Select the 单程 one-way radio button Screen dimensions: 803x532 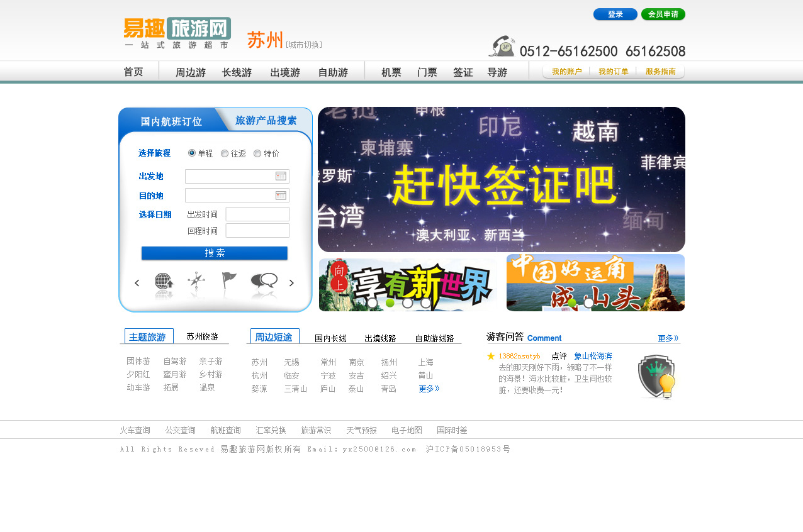[x=192, y=153]
